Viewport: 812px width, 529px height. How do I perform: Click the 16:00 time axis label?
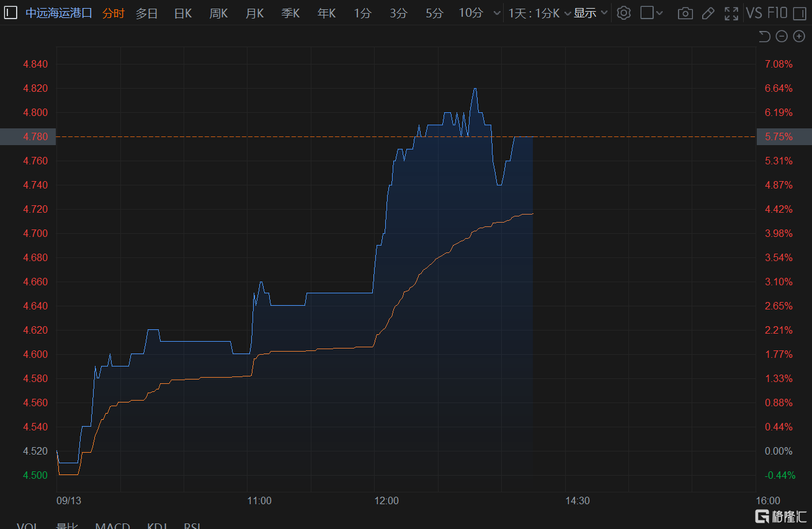coord(768,500)
